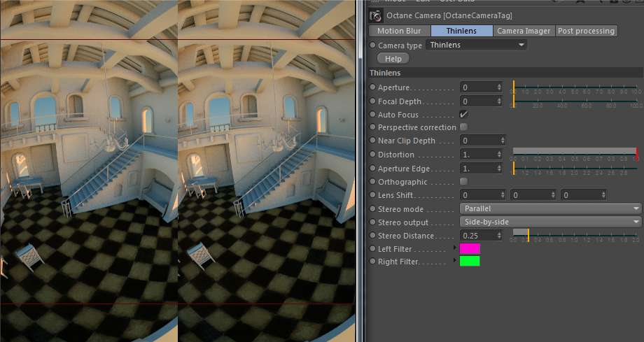This screenshot has height=342, width=644.
Task: Disable the Auto Focus checkbox
Action: tap(463, 115)
